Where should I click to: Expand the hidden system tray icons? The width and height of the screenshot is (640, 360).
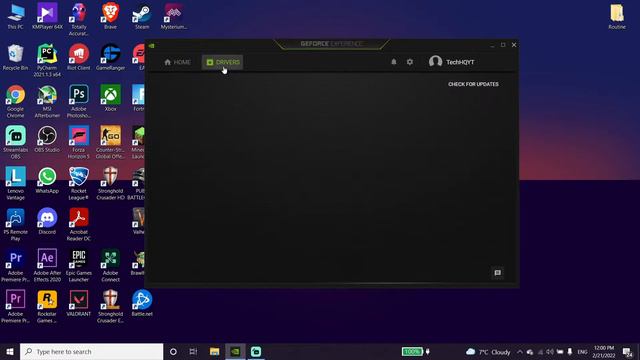(520, 351)
